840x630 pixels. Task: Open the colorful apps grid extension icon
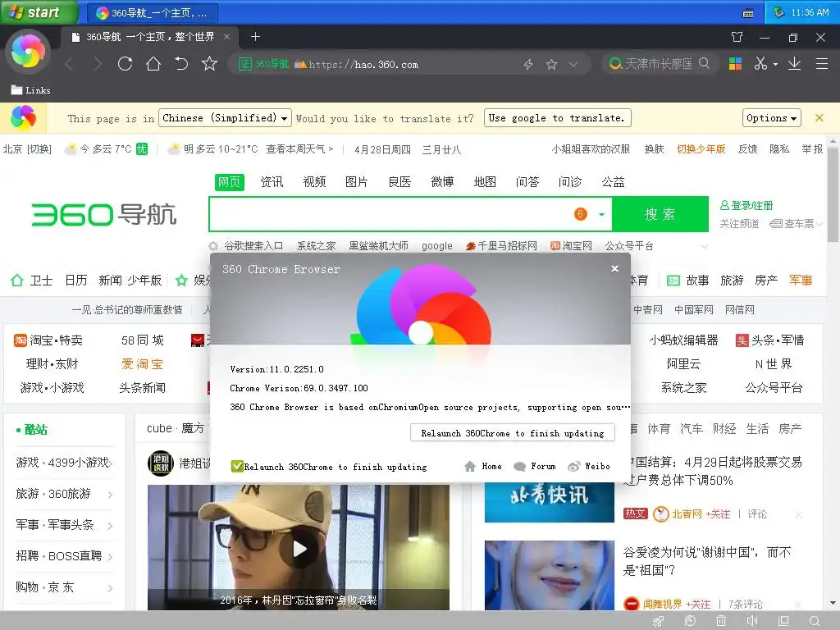point(735,64)
